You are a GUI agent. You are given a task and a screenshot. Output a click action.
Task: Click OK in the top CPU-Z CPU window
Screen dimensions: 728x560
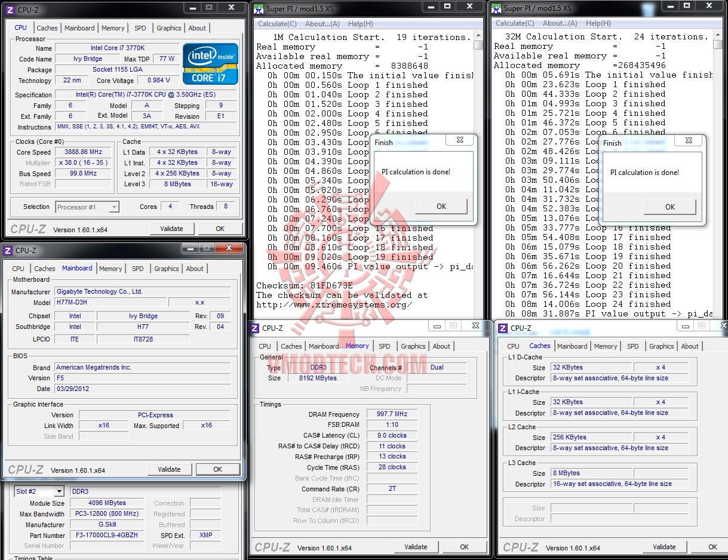click(x=220, y=229)
